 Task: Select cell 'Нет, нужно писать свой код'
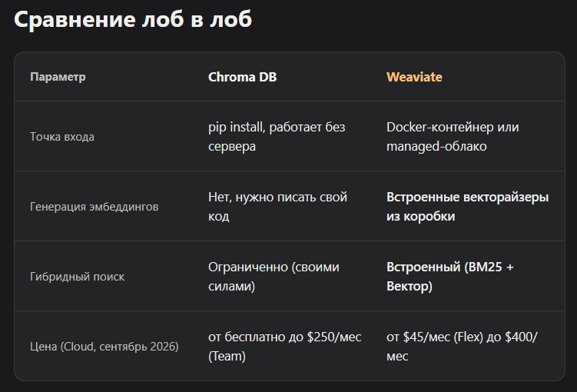[x=278, y=207]
